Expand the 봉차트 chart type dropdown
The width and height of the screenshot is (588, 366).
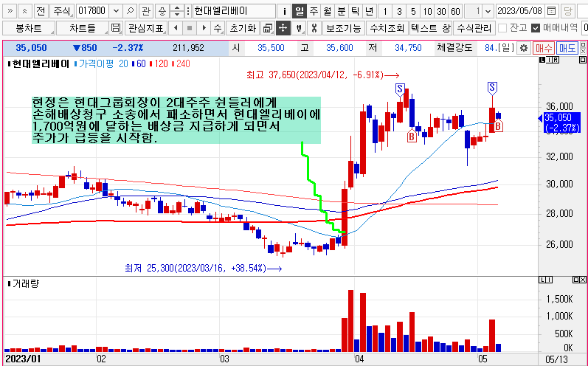point(29,28)
